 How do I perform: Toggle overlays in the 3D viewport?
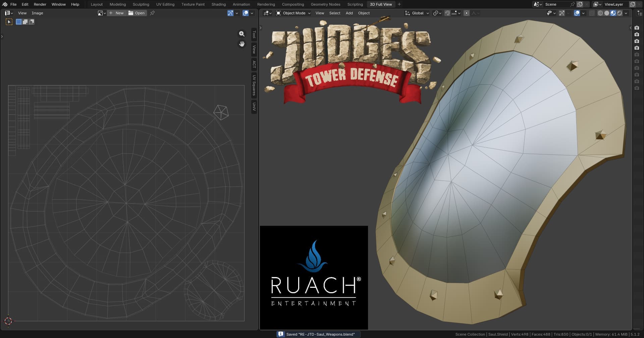pyautogui.click(x=577, y=13)
